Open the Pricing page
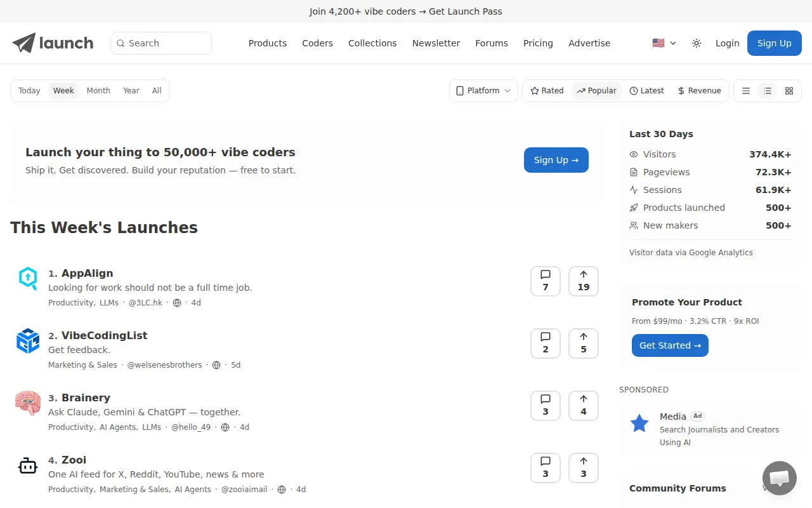This screenshot has width=812, height=508. 538,43
